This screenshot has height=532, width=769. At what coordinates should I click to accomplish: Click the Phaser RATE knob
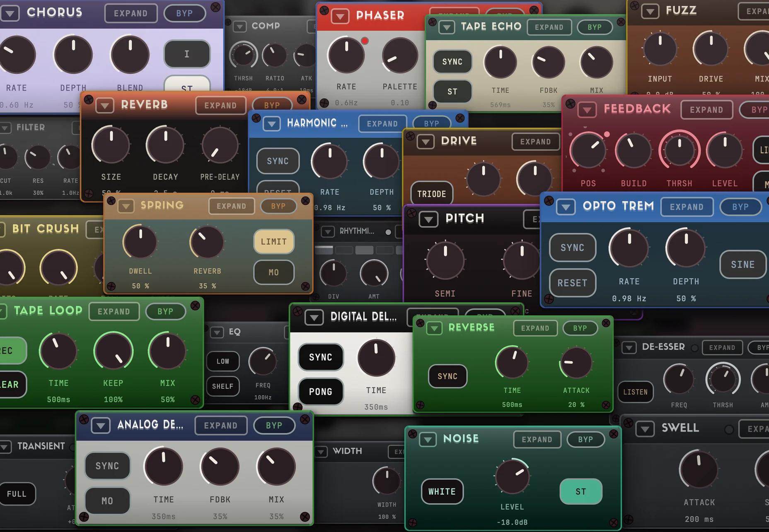click(x=346, y=55)
